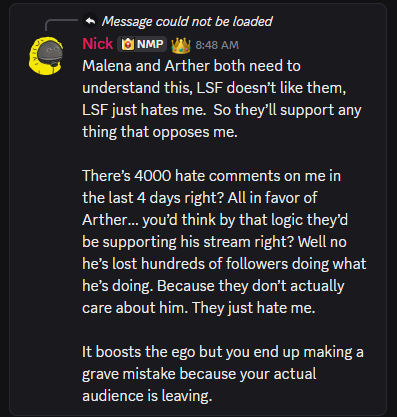Click the line 'grave mistake because your actual'
397x417 pixels.
tap(199, 374)
